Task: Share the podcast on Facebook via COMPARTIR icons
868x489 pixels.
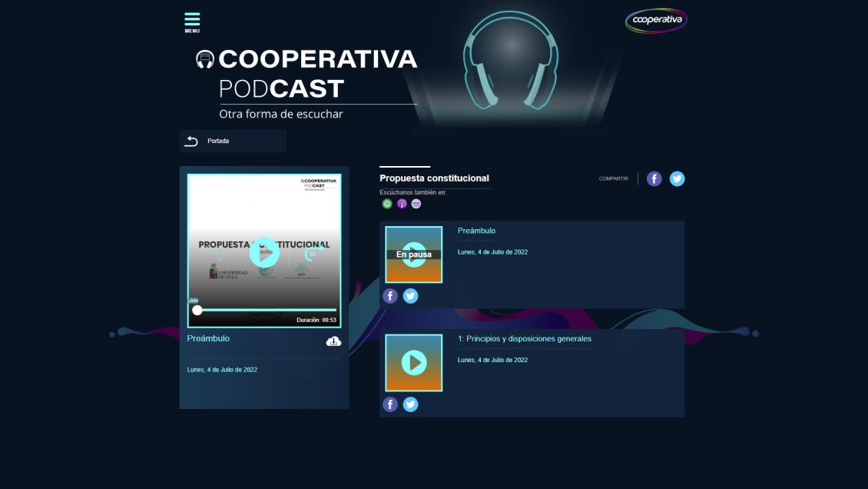Action: (654, 178)
